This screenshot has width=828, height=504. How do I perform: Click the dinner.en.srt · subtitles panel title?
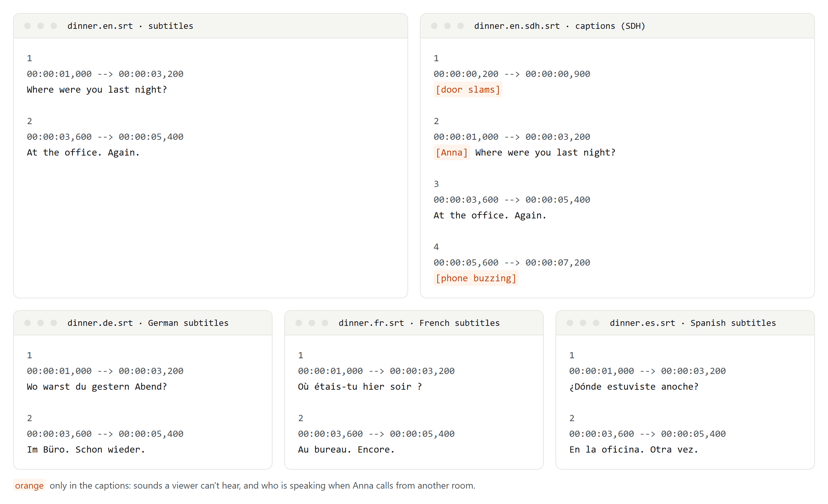click(x=130, y=26)
